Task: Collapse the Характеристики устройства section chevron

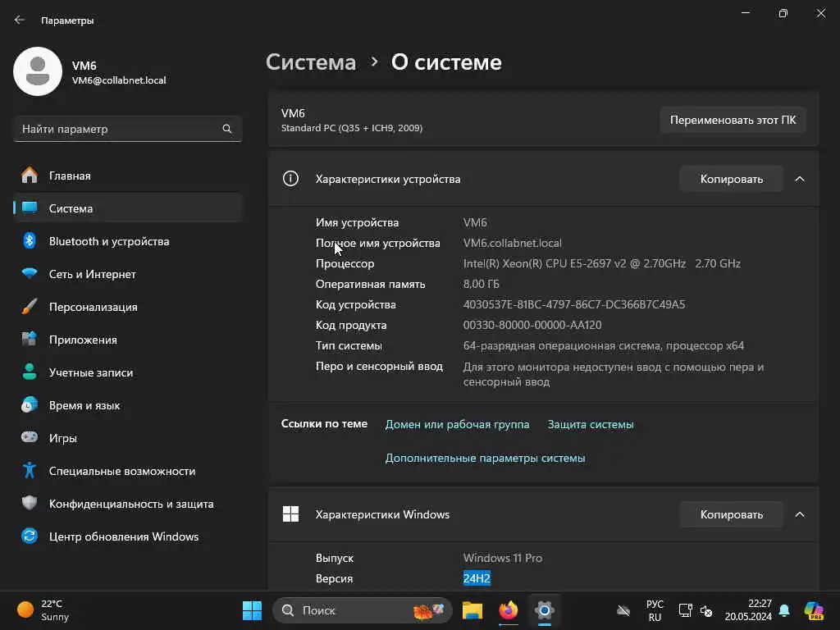Action: (x=799, y=178)
